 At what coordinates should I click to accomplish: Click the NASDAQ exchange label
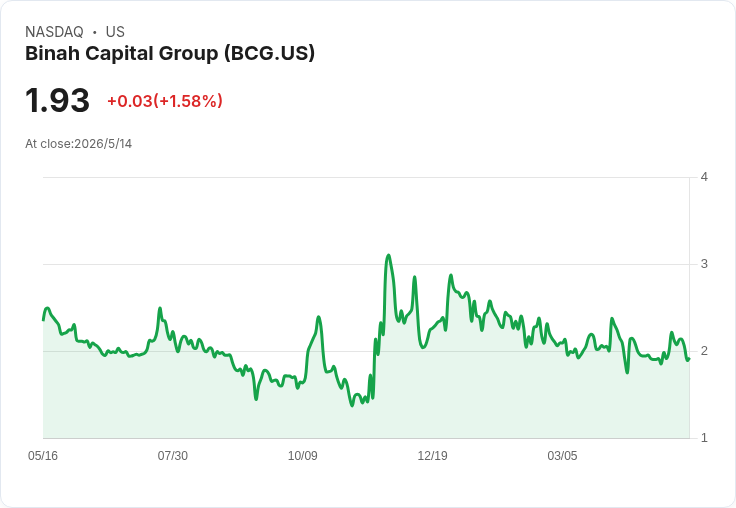pyautogui.click(x=54, y=32)
